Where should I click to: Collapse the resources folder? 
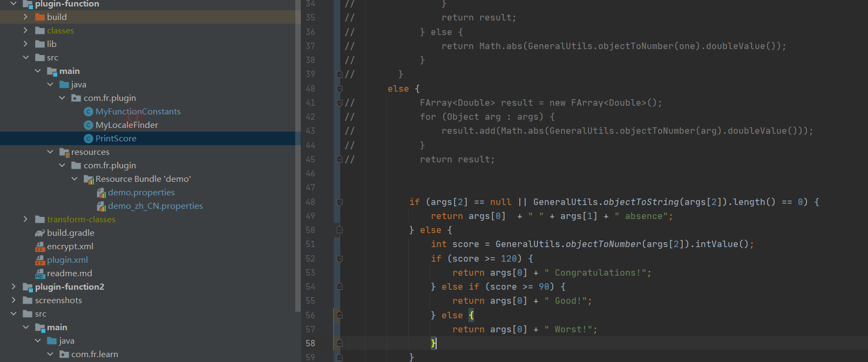pyautogui.click(x=50, y=152)
